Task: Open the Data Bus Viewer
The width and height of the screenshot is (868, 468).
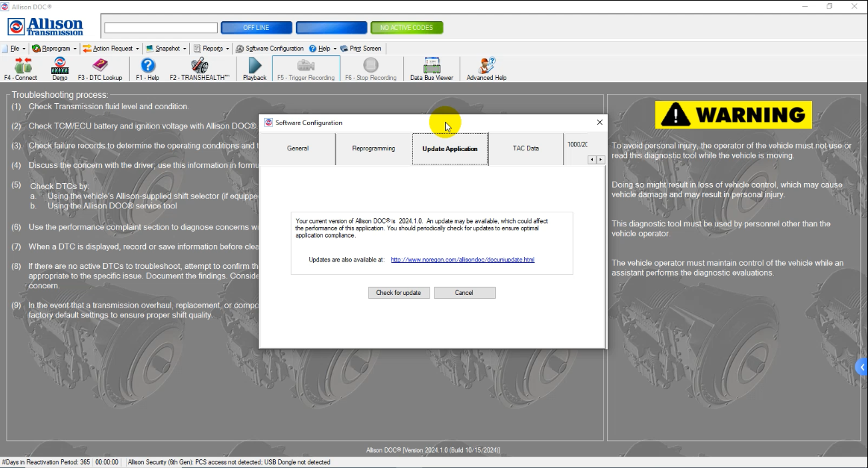Action: click(432, 69)
